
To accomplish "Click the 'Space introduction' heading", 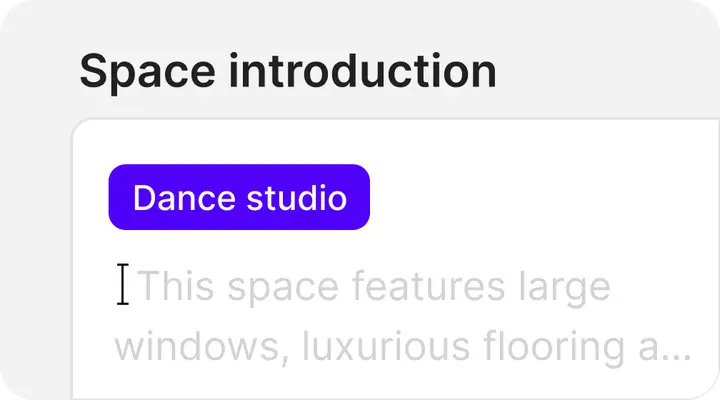I will click(288, 72).
